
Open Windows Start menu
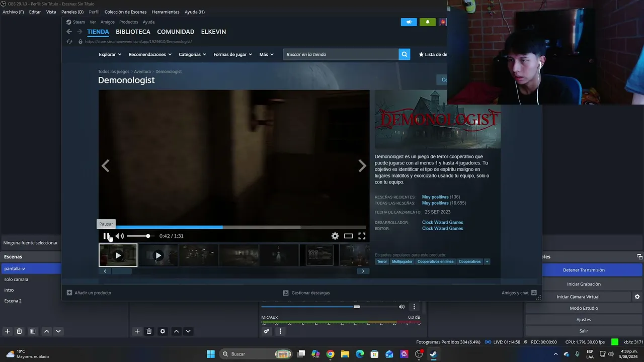click(x=211, y=354)
